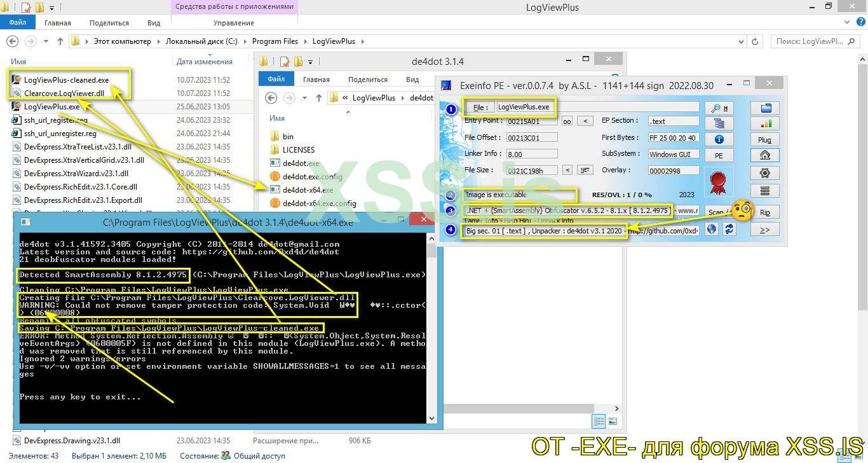Viewport: 868px width, 463px height.
Task: Open the Файл tab in LogViewPlus explorer
Action: pos(18,22)
